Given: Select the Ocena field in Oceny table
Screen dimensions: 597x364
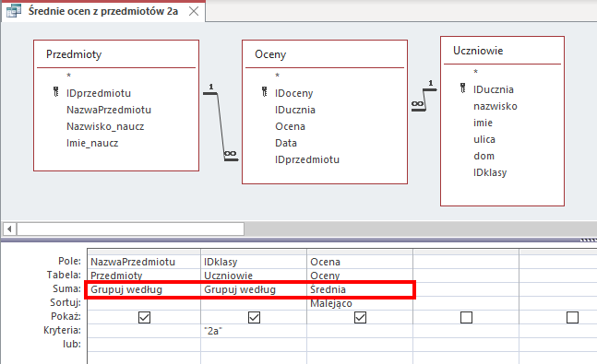Looking at the screenshot, I should [x=290, y=126].
